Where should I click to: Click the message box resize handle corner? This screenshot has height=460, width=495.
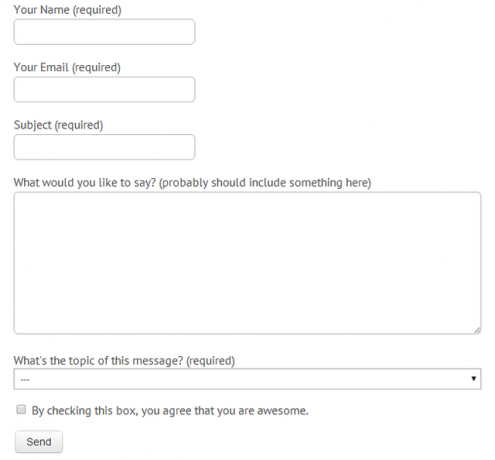pos(477,330)
